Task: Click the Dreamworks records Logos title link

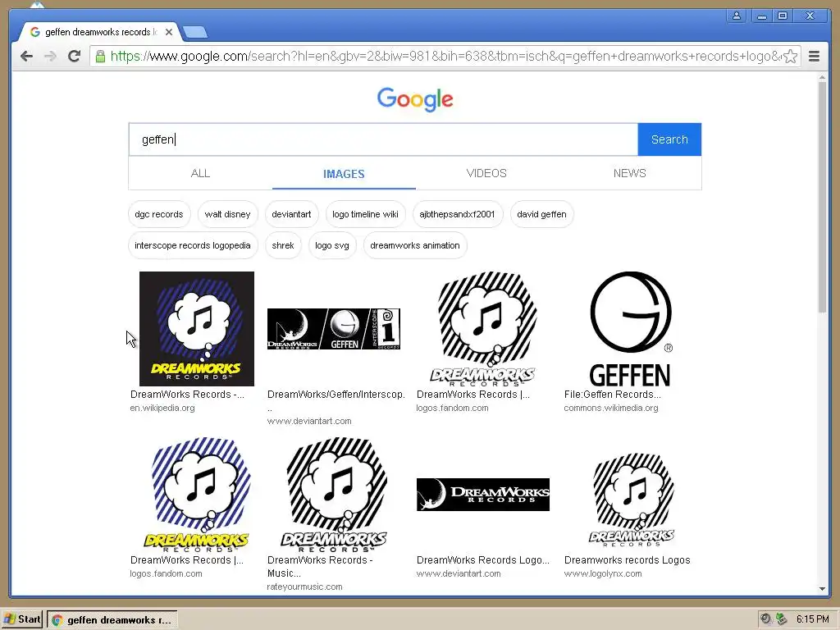Action: point(627,560)
